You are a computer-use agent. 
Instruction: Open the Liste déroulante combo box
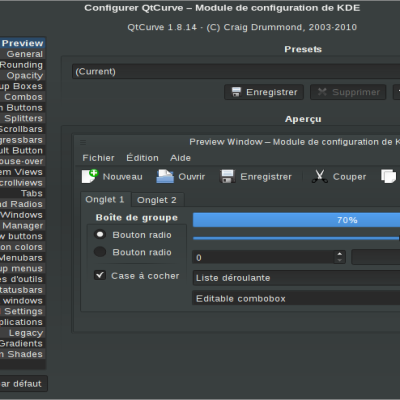point(296,278)
